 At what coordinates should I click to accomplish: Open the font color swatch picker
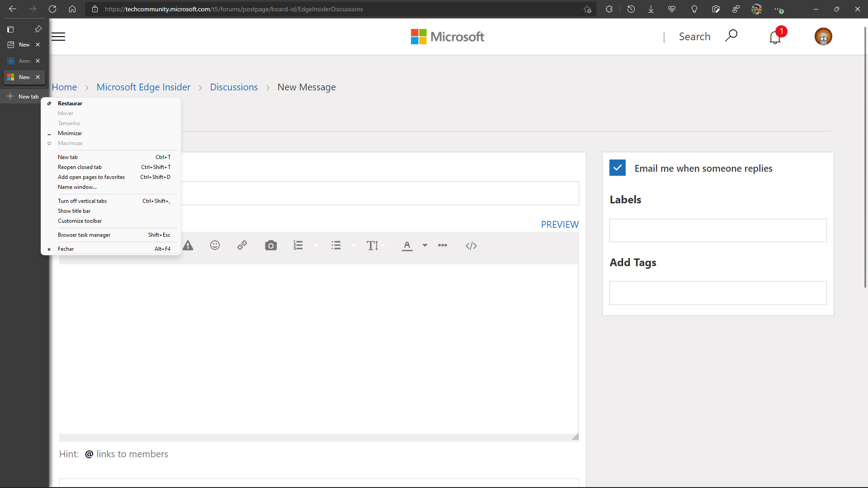point(425,245)
